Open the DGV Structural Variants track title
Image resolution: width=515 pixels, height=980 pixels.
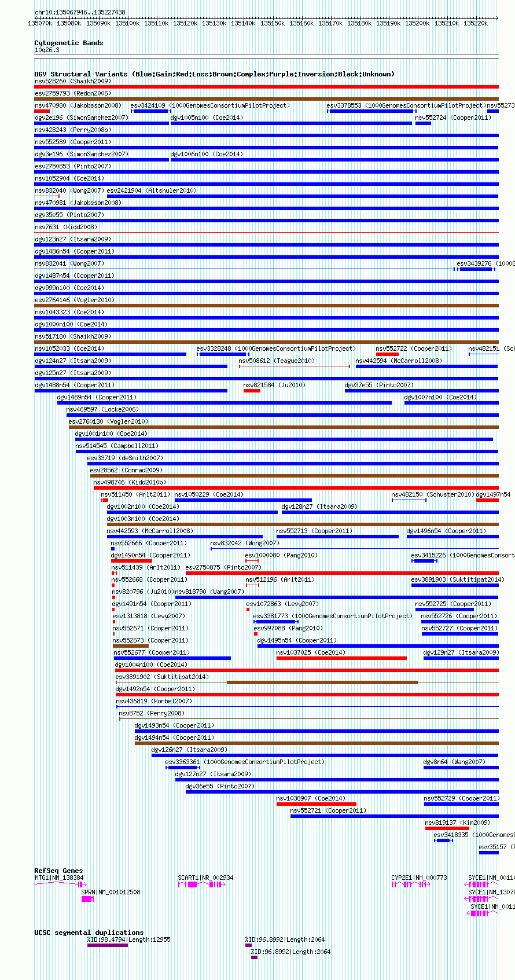tap(215, 74)
